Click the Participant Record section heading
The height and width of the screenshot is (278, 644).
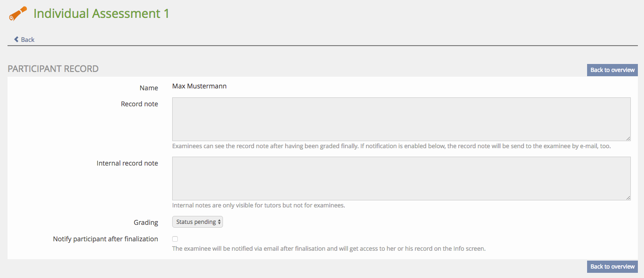(x=53, y=69)
